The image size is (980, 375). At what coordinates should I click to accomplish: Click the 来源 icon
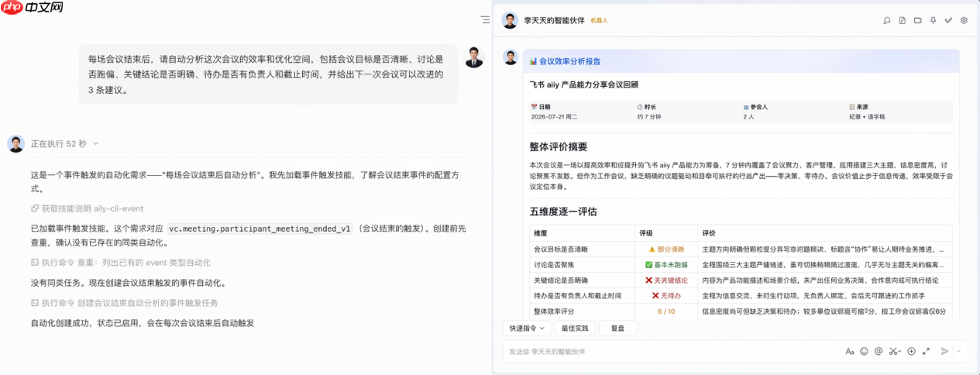(852, 107)
